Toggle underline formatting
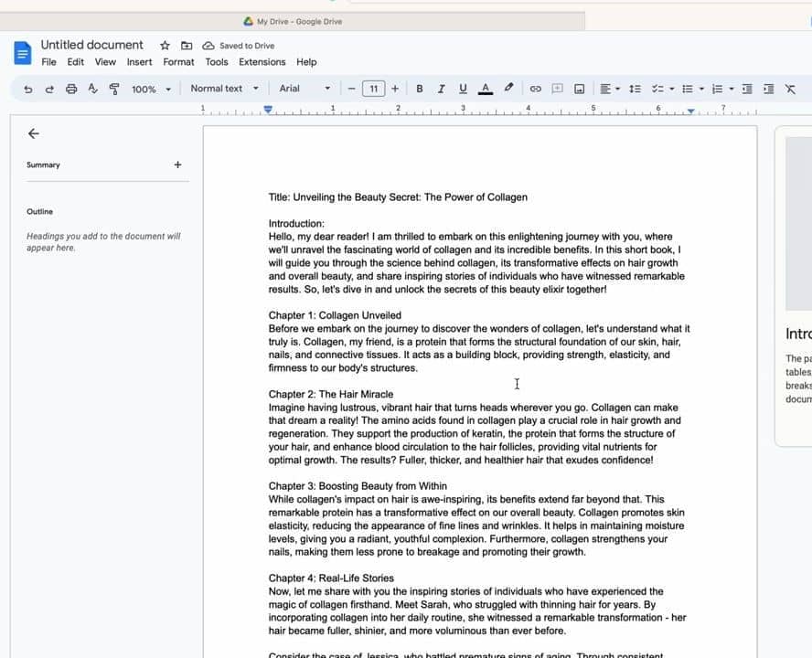Viewport: 812px width, 658px height. coord(463,89)
